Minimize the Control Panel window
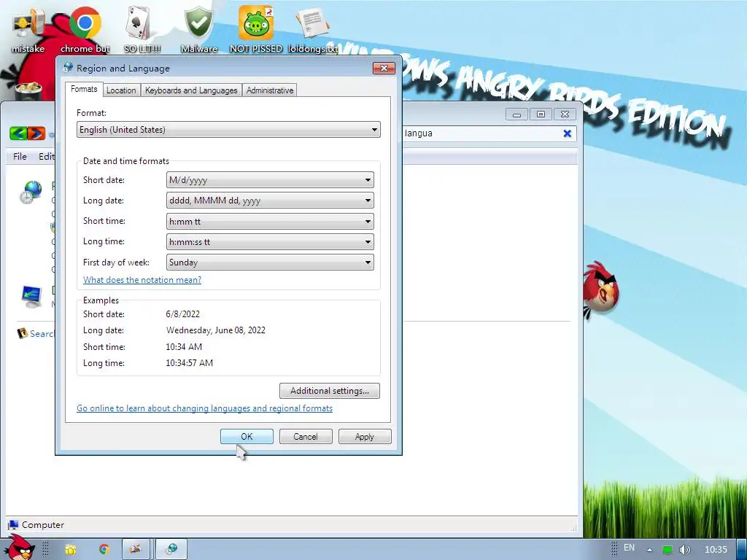The width and height of the screenshot is (747, 560). point(516,114)
